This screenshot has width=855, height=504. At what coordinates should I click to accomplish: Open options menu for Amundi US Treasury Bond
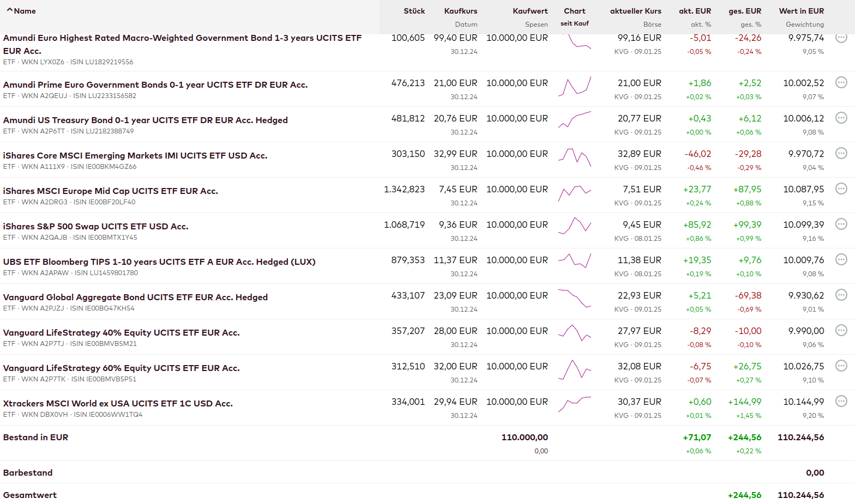click(x=841, y=118)
